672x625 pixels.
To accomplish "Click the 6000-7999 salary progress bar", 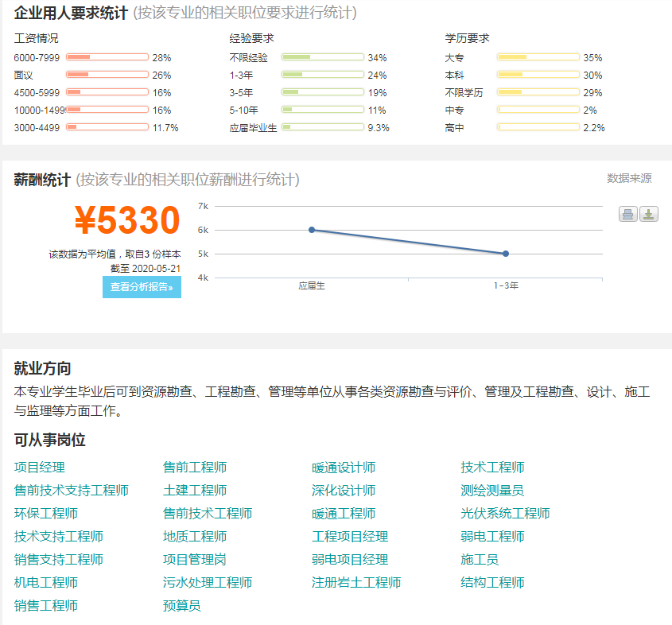I will pos(107,57).
